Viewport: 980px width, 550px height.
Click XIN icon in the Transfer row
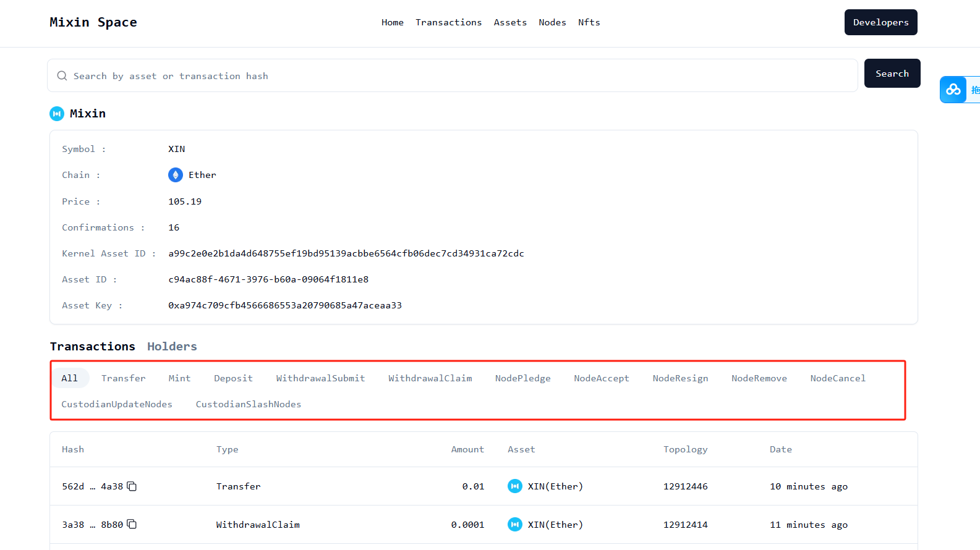515,486
